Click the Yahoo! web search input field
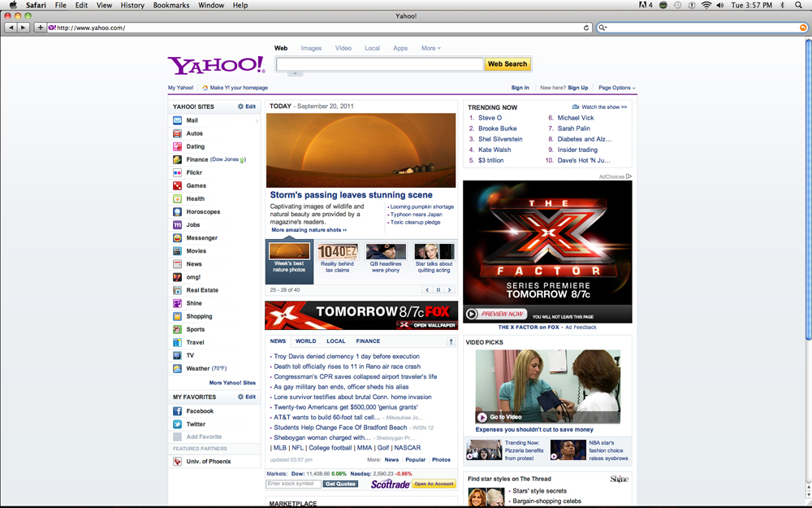812x508 pixels. click(x=379, y=64)
